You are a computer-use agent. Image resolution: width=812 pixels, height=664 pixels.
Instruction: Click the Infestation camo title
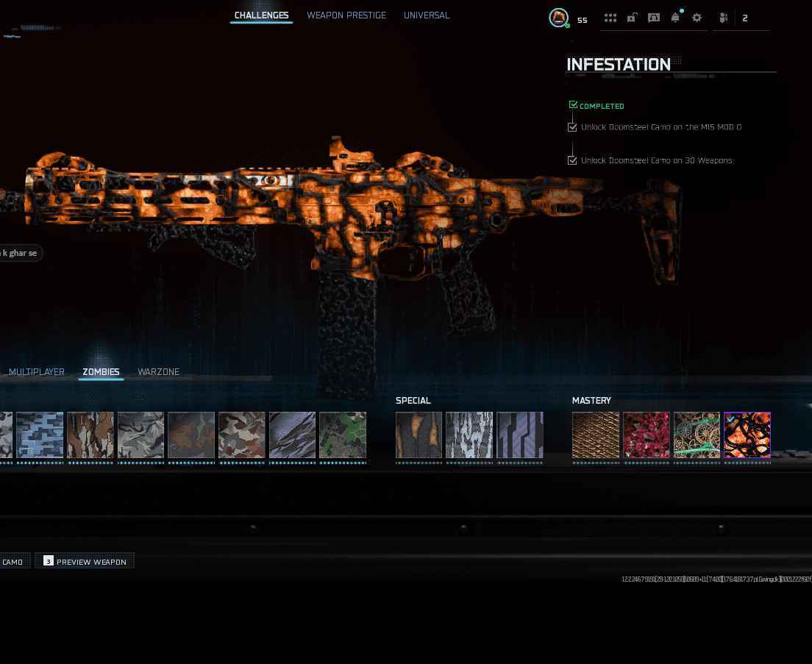[619, 64]
